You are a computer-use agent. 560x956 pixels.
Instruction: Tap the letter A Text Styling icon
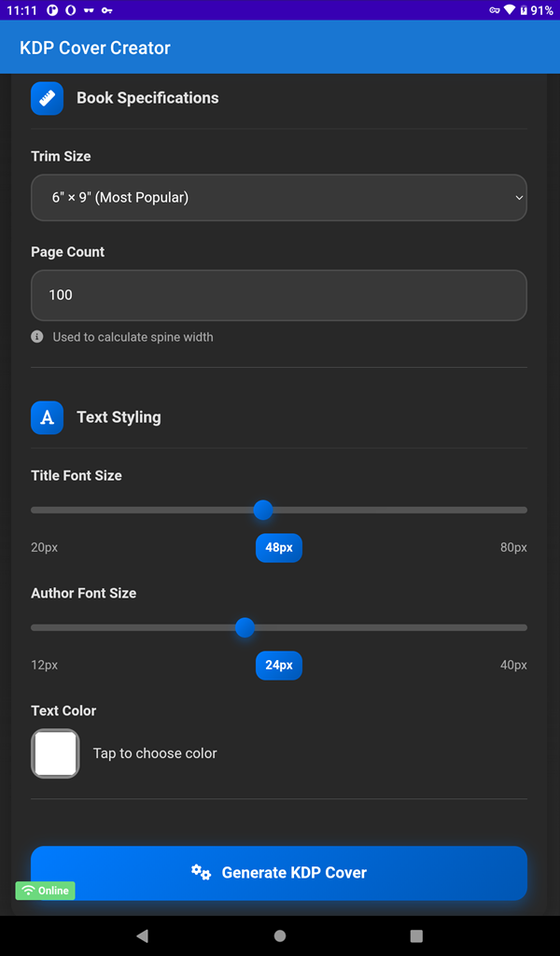point(47,417)
